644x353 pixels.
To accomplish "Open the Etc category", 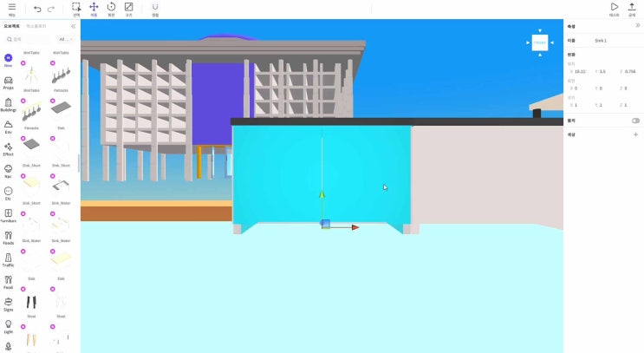I will pos(8,193).
